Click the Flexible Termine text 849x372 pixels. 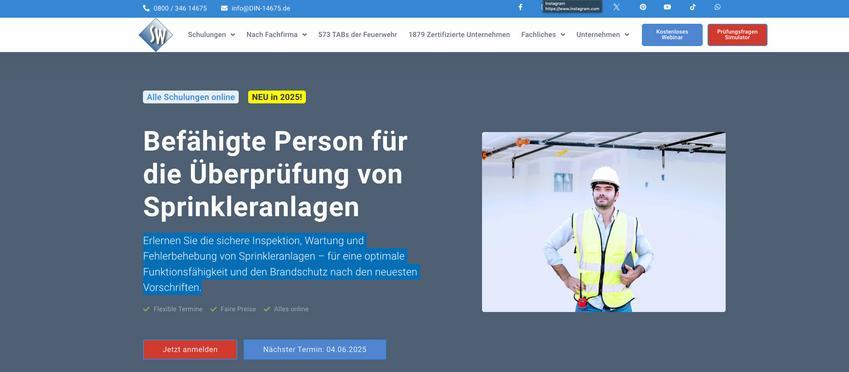(178, 309)
